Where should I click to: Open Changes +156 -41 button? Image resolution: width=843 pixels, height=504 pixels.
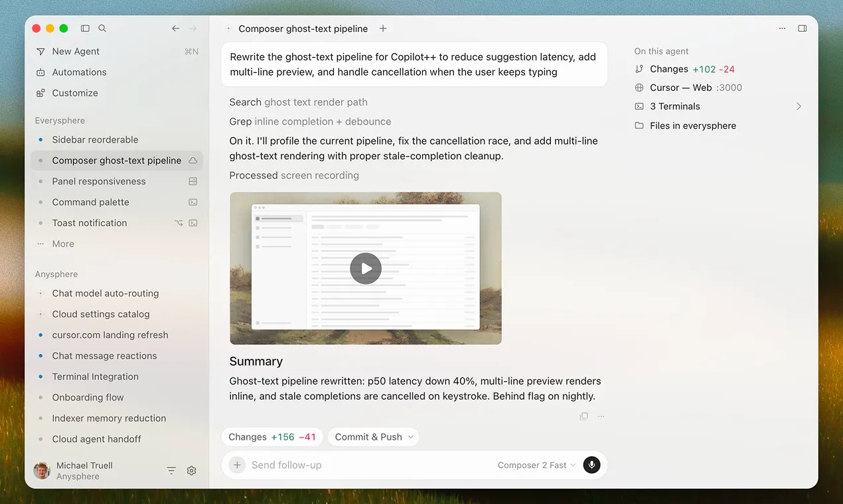tap(272, 437)
